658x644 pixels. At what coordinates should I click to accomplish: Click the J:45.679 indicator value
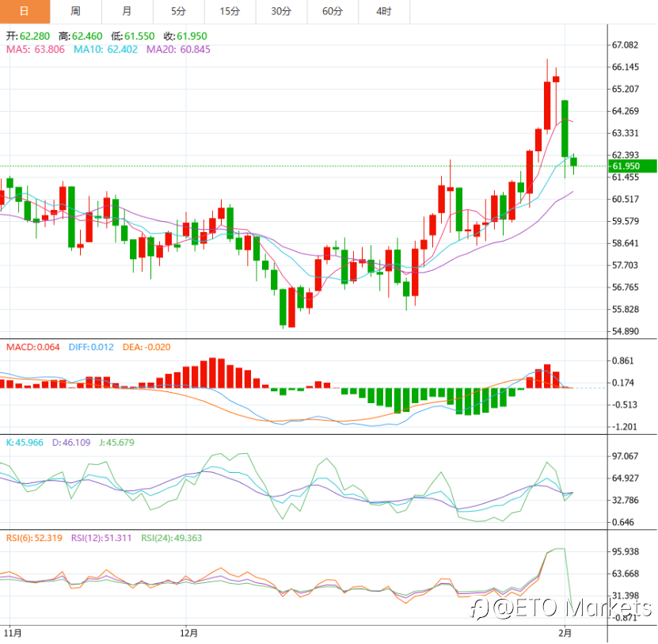[116, 443]
